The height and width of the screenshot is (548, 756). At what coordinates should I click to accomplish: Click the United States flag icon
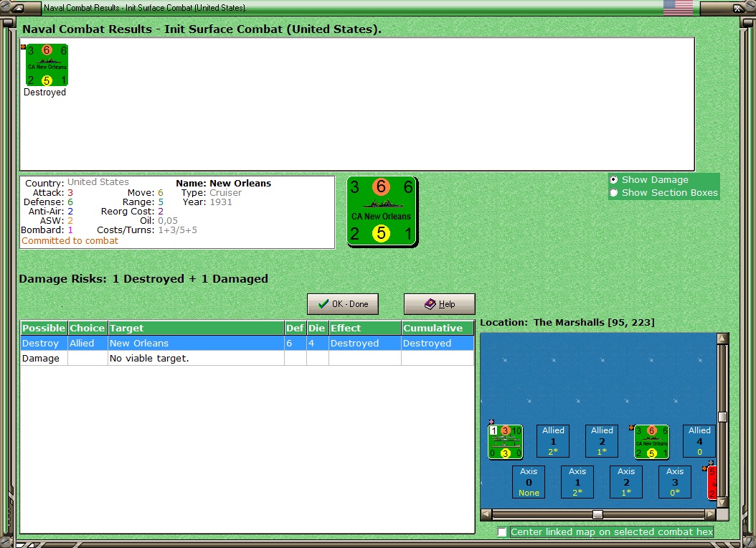pyautogui.click(x=678, y=8)
